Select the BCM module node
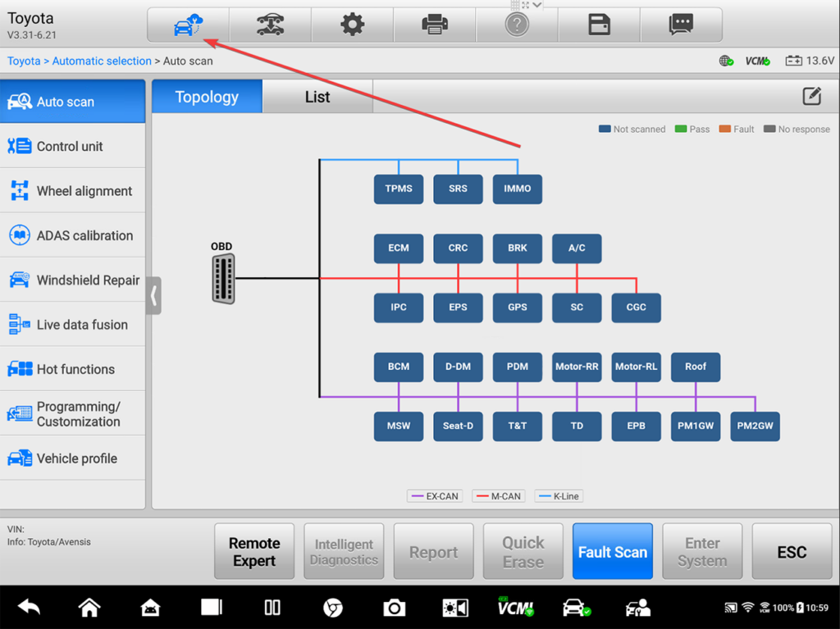Viewport: 840px width, 629px height. tap(399, 367)
